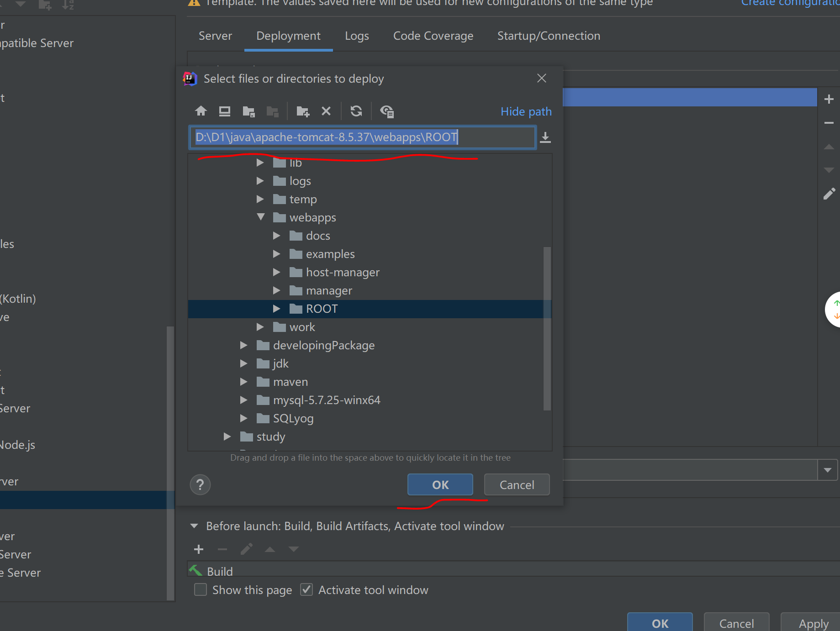This screenshot has width=840, height=631.
Task: Click the hammer Build task icon
Action: (x=195, y=571)
